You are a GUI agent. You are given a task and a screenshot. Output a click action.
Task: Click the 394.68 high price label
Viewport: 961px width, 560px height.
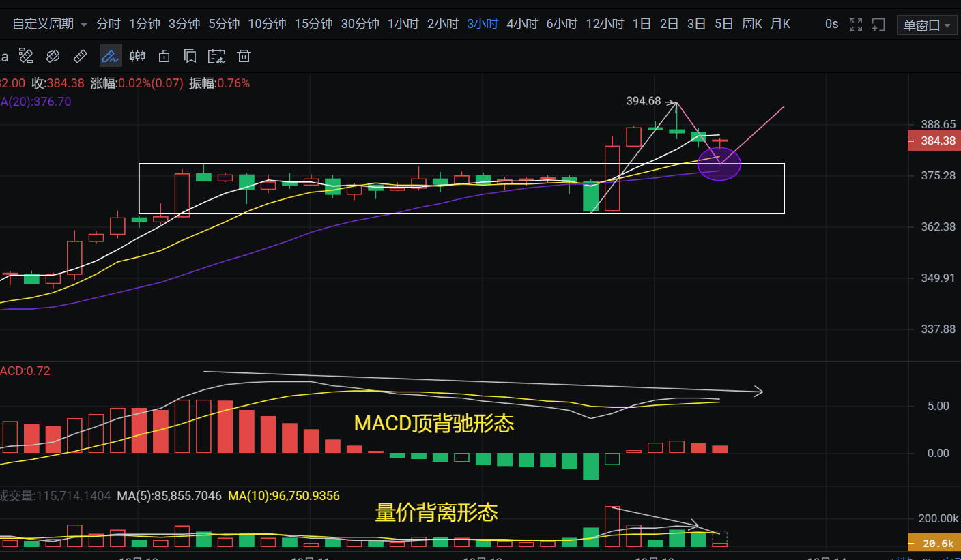pyautogui.click(x=644, y=101)
